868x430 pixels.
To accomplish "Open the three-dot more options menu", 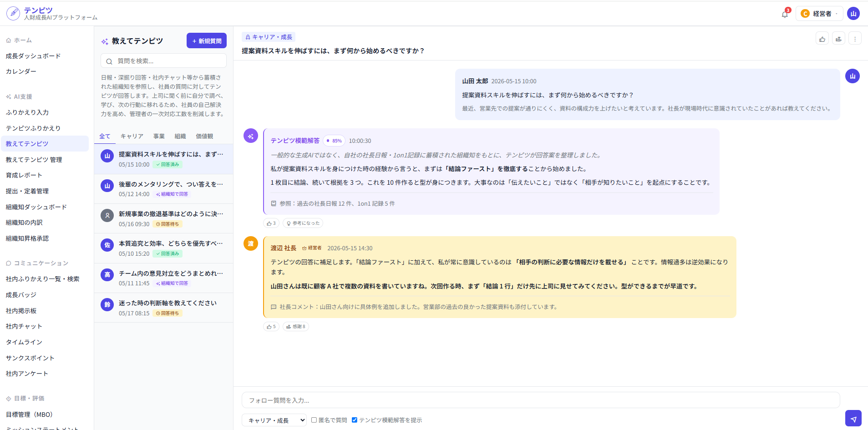I will (855, 39).
